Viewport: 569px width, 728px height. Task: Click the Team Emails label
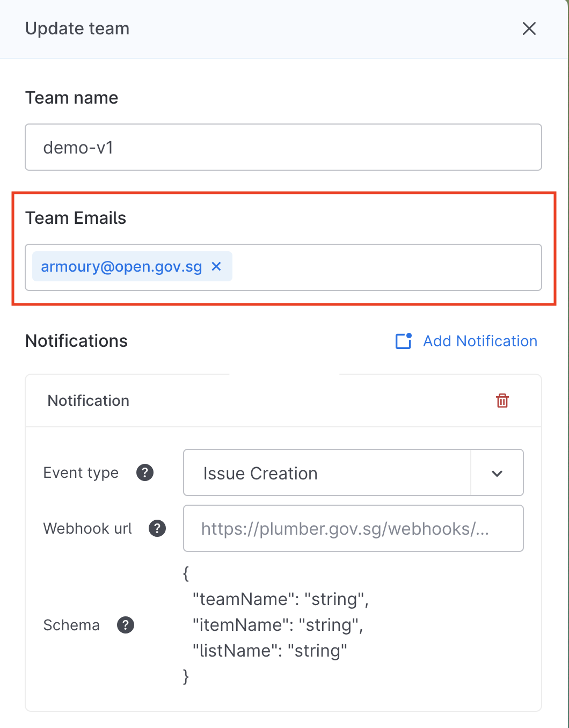pos(76,218)
